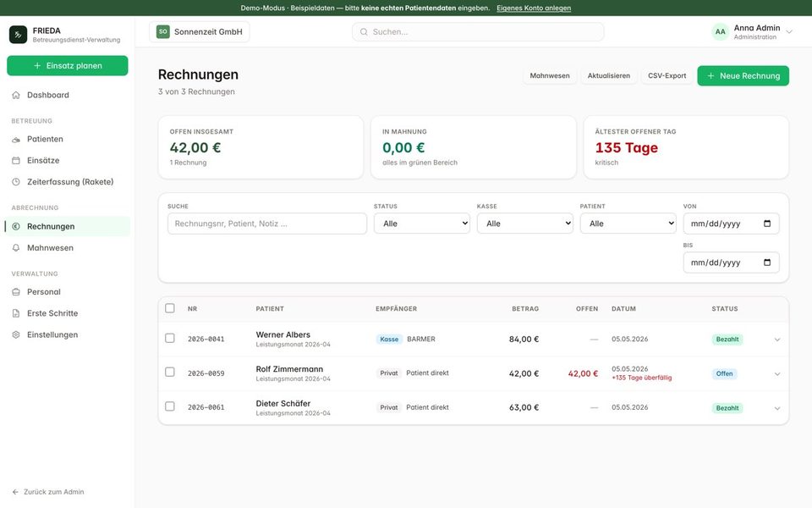The image size is (812, 508).
Task: Open the Kasse filter dropdown
Action: click(x=525, y=224)
